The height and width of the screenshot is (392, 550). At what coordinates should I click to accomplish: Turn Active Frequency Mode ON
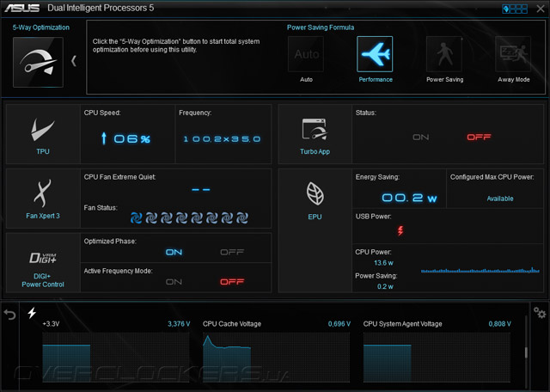[x=174, y=282]
